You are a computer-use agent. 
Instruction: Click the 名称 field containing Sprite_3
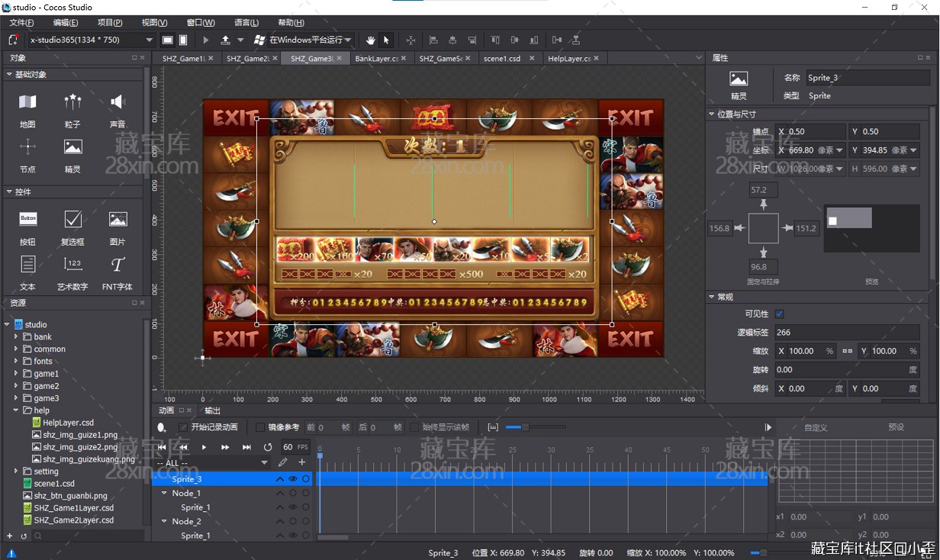click(x=862, y=78)
